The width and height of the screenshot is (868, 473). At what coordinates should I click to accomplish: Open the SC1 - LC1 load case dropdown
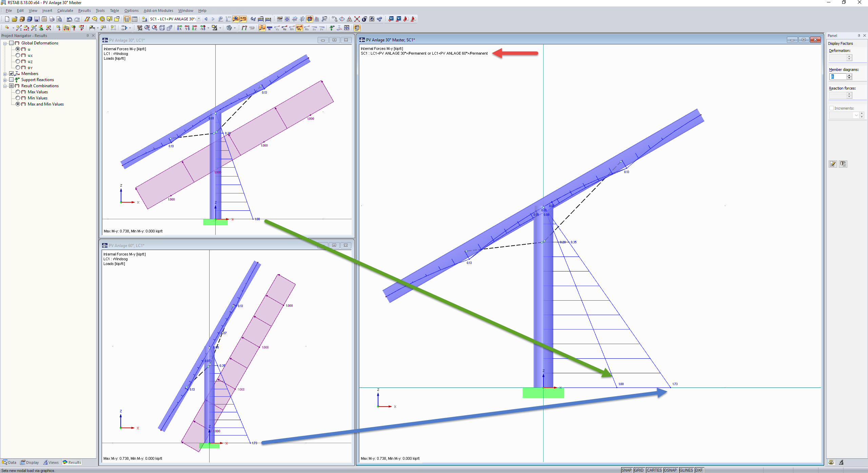[x=199, y=19]
